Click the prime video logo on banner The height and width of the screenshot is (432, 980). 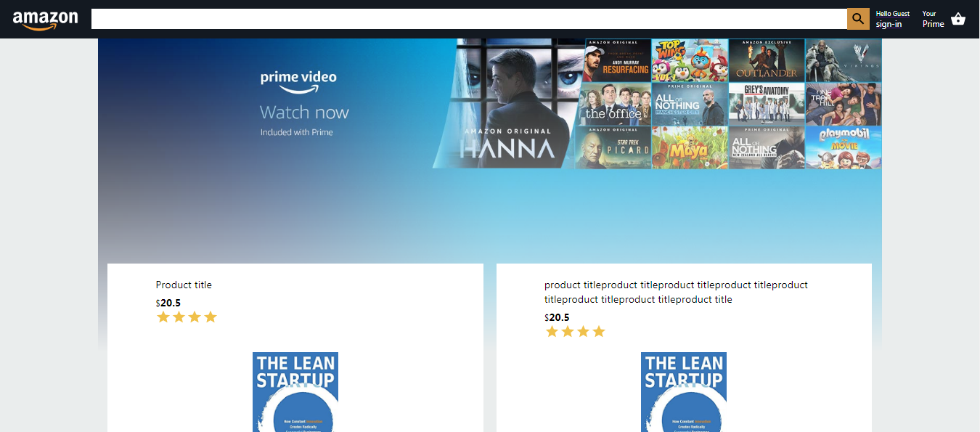pos(298,81)
